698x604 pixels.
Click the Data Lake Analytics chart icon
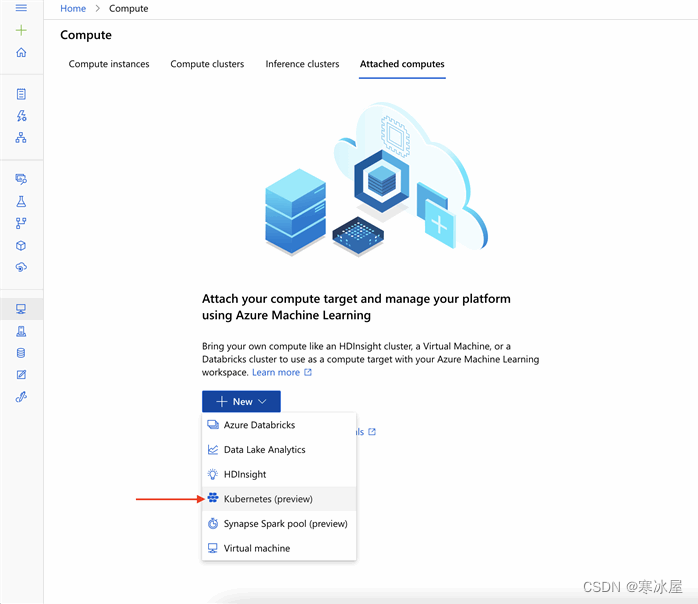pos(213,450)
